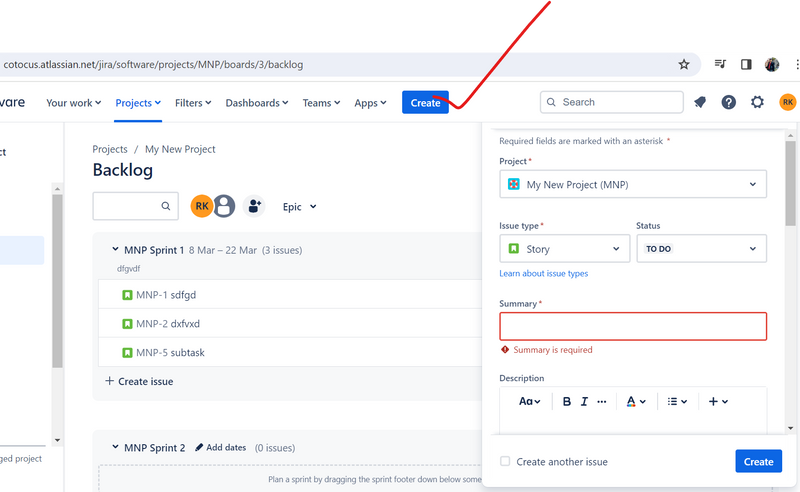Open the Project selection dropdown
The height and width of the screenshot is (492, 800).
pyautogui.click(x=632, y=184)
